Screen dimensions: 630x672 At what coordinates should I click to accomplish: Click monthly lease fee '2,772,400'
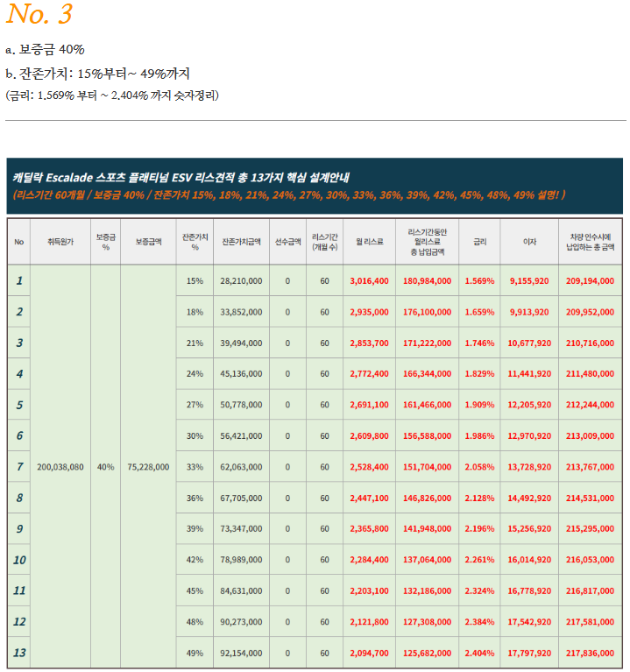pos(370,374)
